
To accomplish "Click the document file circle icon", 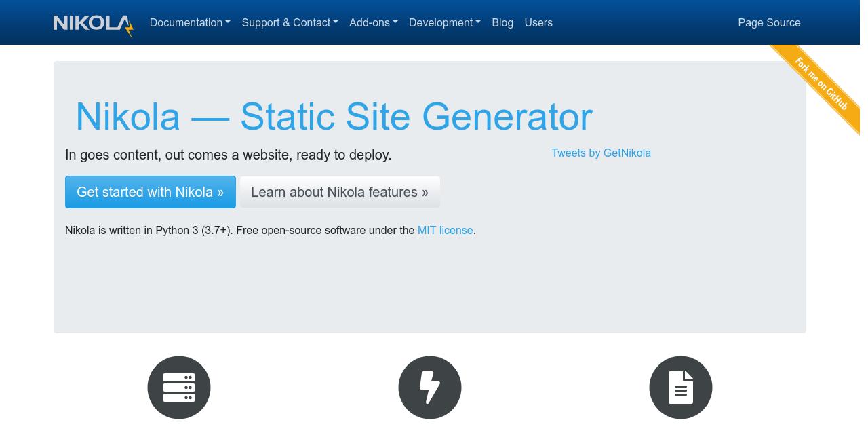I will pos(681,388).
